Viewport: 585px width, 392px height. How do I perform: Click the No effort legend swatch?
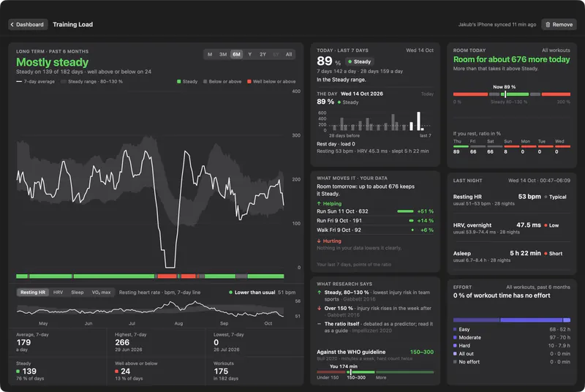tap(455, 362)
